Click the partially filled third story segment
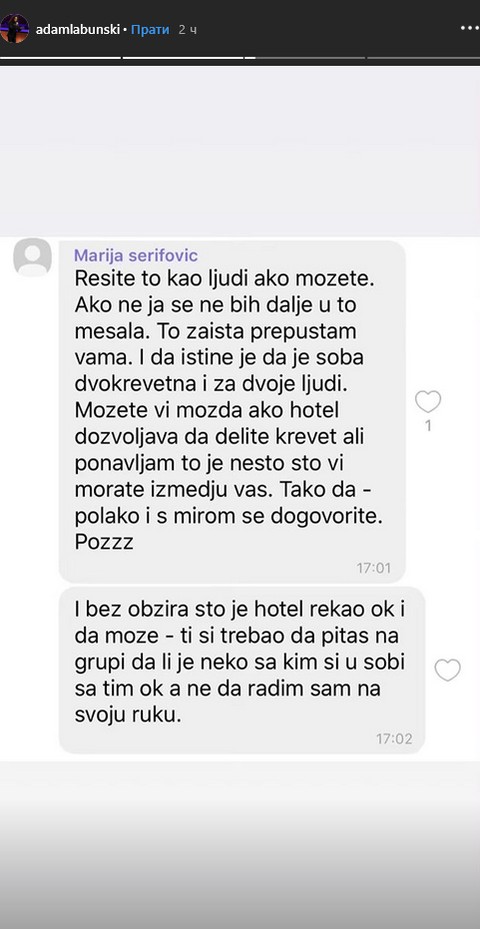 coord(305,57)
